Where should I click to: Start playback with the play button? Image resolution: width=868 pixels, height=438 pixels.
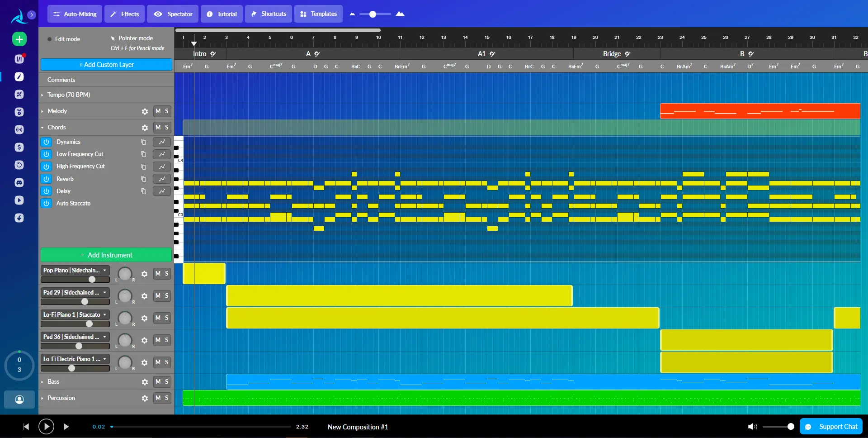(46, 427)
